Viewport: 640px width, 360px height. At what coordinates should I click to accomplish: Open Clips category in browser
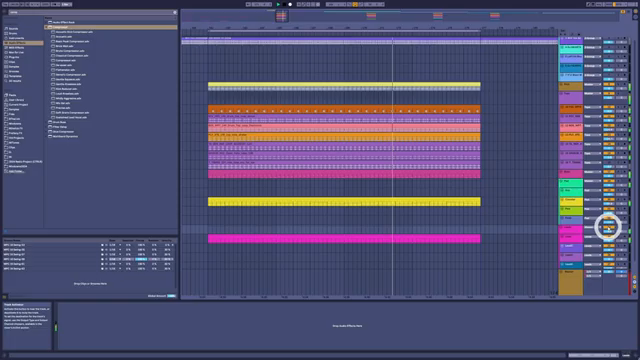[x=12, y=62]
